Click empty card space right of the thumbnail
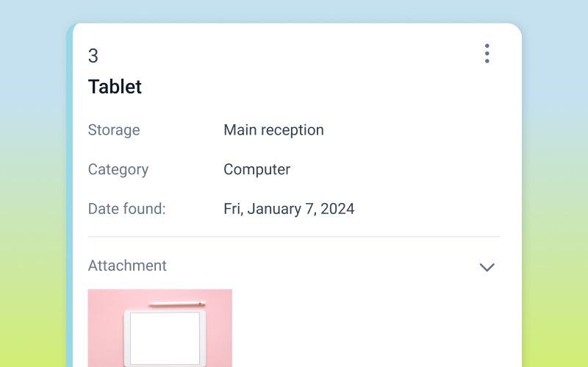Screen dimensions: 588x367 [367, 328]
